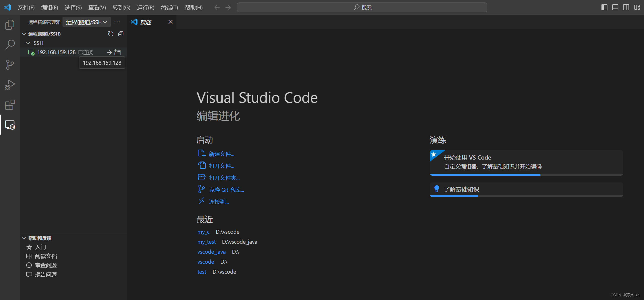The height and width of the screenshot is (300, 644).
Task: Click the lightbulb icon on 了解基础知识
Action: 437,189
